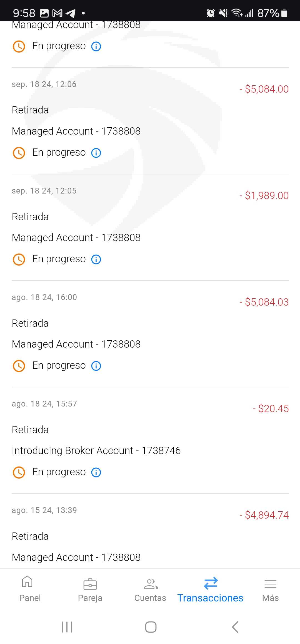The width and height of the screenshot is (300, 644).
Task: Open Android recent apps button
Action: [67, 627]
